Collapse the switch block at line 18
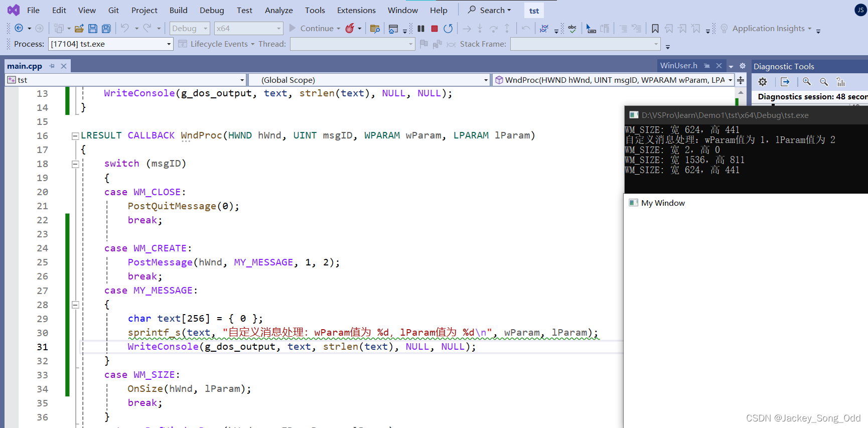The width and height of the screenshot is (868, 428). pos(75,164)
